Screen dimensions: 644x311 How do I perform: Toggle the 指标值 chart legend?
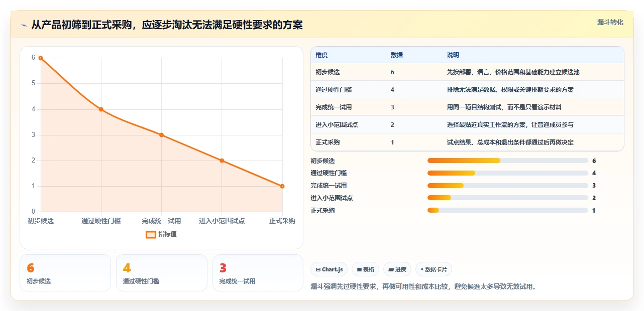(x=161, y=234)
